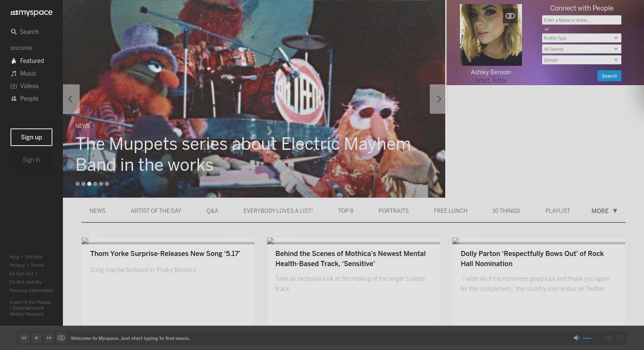The width and height of the screenshot is (644, 350).
Task: Open Thom Yorke '5.17' article
Action: pyautogui.click(x=165, y=253)
